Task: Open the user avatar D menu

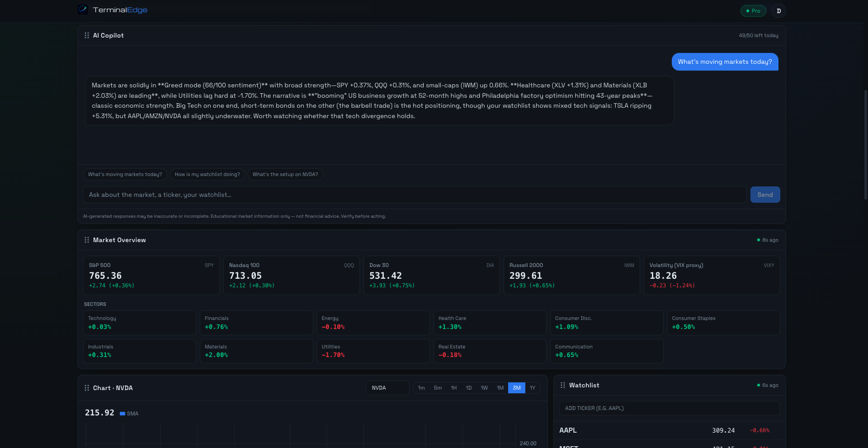Action: pyautogui.click(x=778, y=11)
